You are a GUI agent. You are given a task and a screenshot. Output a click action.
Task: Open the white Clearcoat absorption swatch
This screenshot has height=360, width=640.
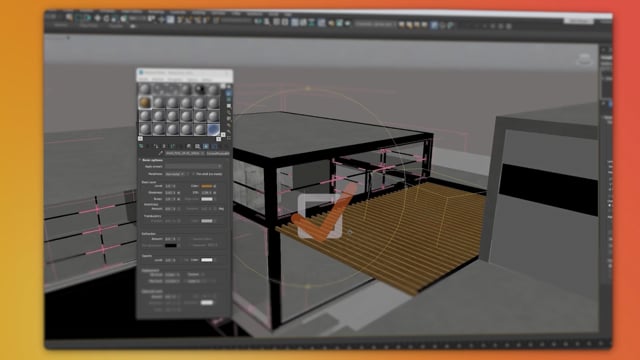click(x=207, y=302)
